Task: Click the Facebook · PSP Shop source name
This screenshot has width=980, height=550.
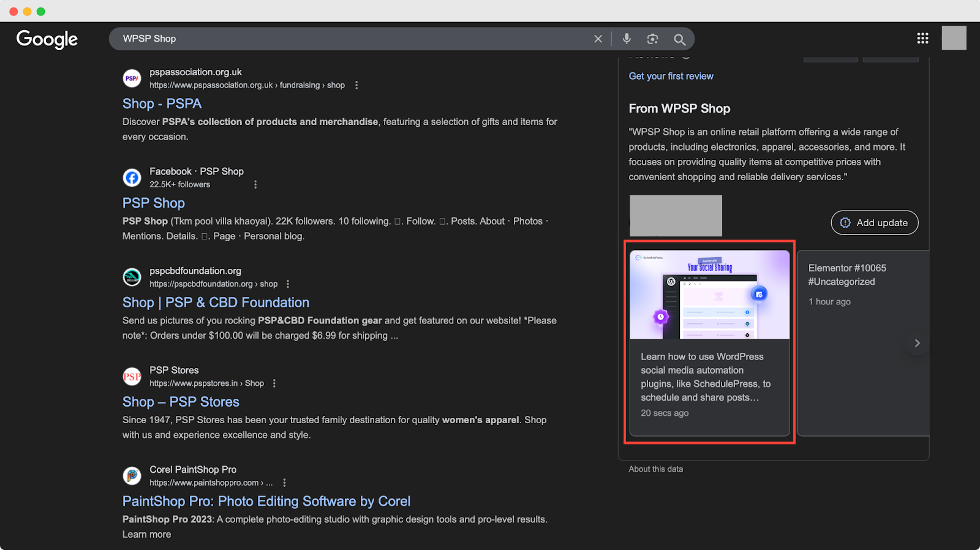Action: 197,171
